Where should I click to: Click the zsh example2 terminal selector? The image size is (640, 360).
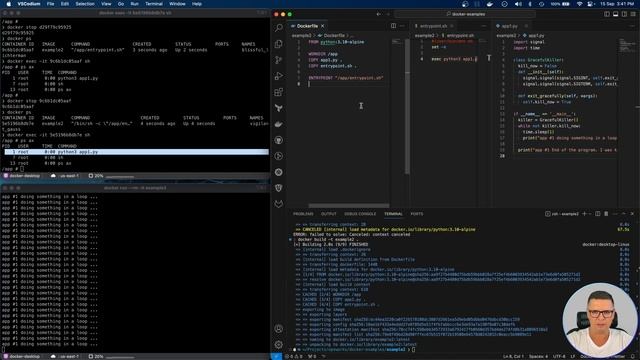(x=562, y=213)
